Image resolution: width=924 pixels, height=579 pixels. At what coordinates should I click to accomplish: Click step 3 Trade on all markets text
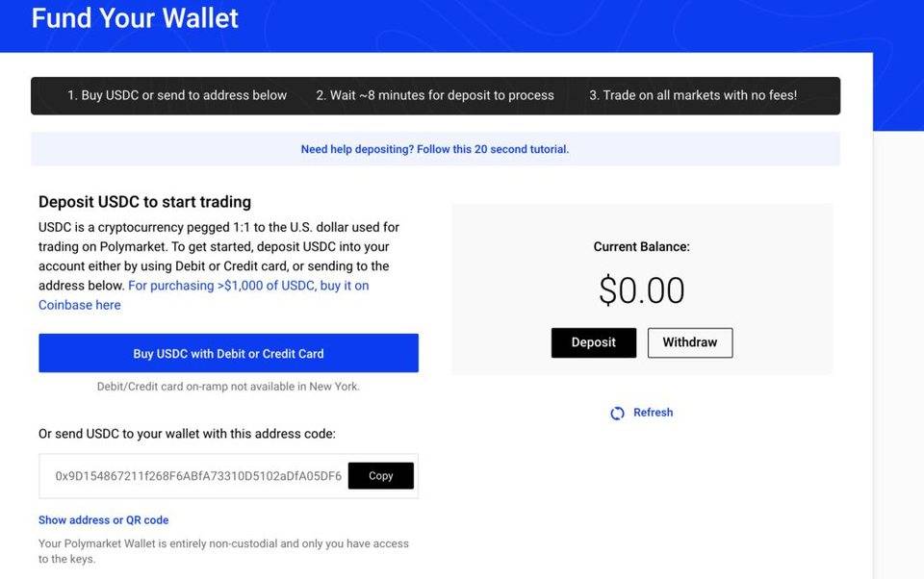click(x=693, y=95)
